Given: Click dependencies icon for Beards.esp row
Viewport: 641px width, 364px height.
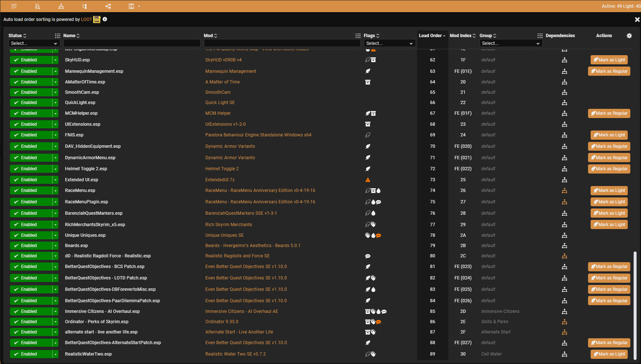Looking at the screenshot, I should pos(564,245).
